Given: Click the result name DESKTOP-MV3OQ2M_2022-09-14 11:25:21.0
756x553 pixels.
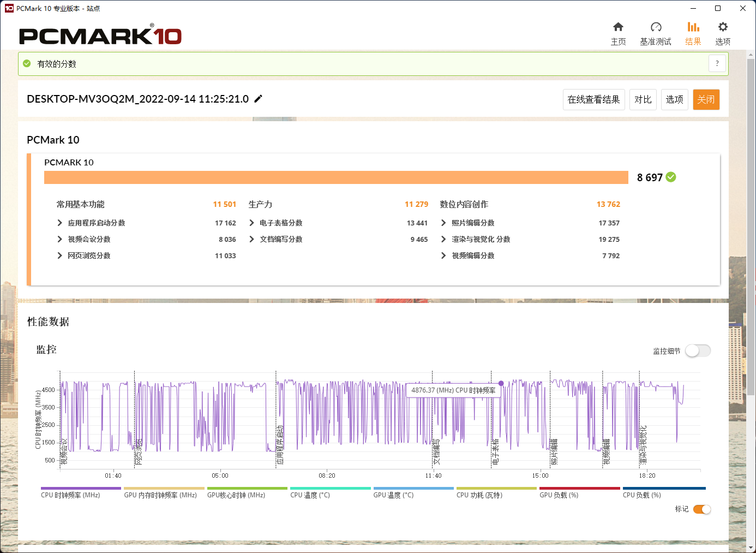Looking at the screenshot, I should click(137, 99).
